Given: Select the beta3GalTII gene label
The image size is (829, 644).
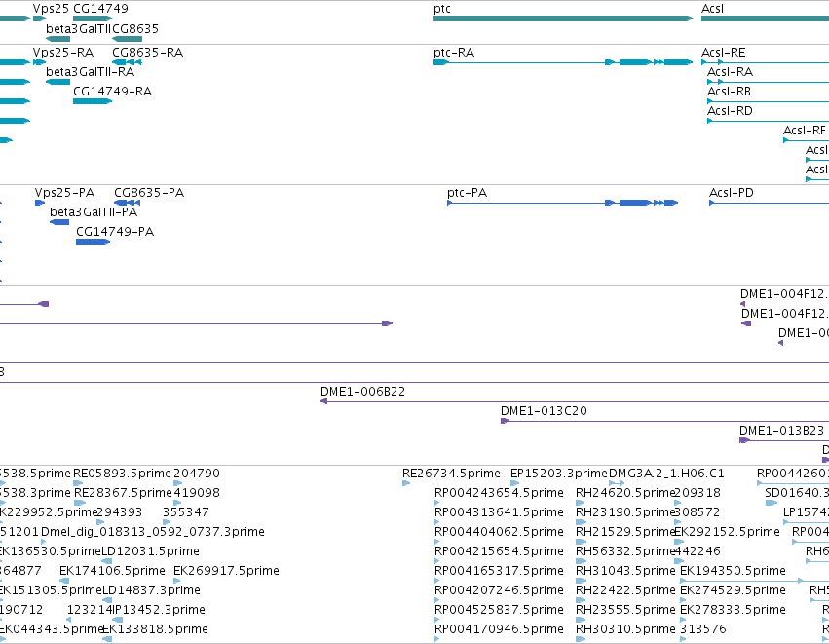Looking at the screenshot, I should (78, 28).
